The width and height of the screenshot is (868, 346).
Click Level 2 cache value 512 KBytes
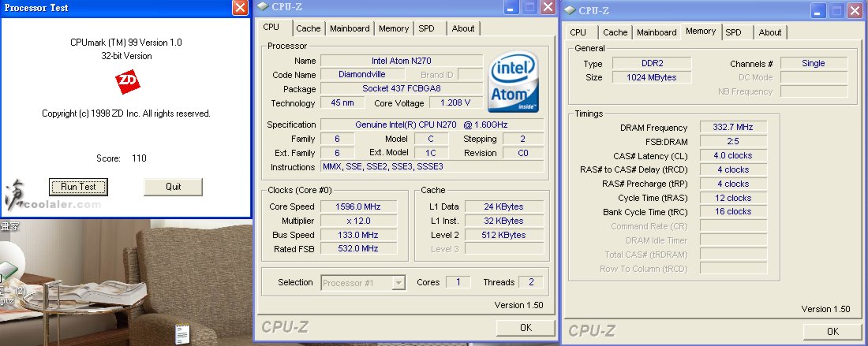(x=503, y=235)
